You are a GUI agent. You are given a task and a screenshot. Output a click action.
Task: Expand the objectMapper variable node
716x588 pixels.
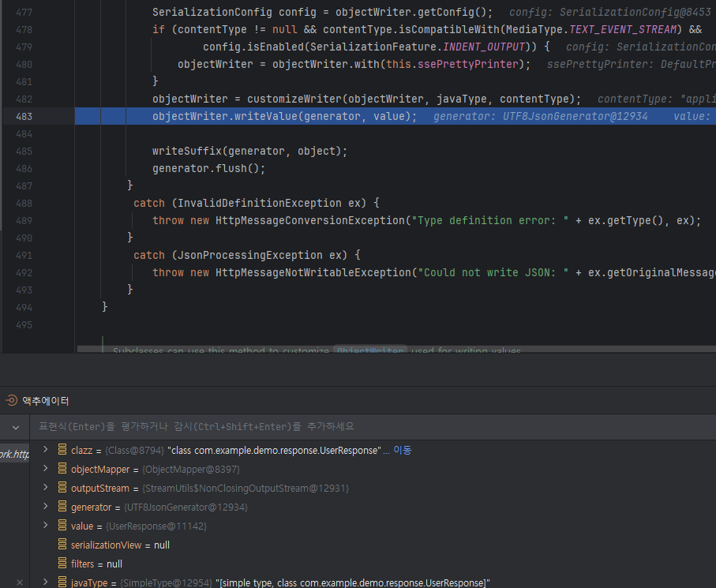click(x=45, y=468)
